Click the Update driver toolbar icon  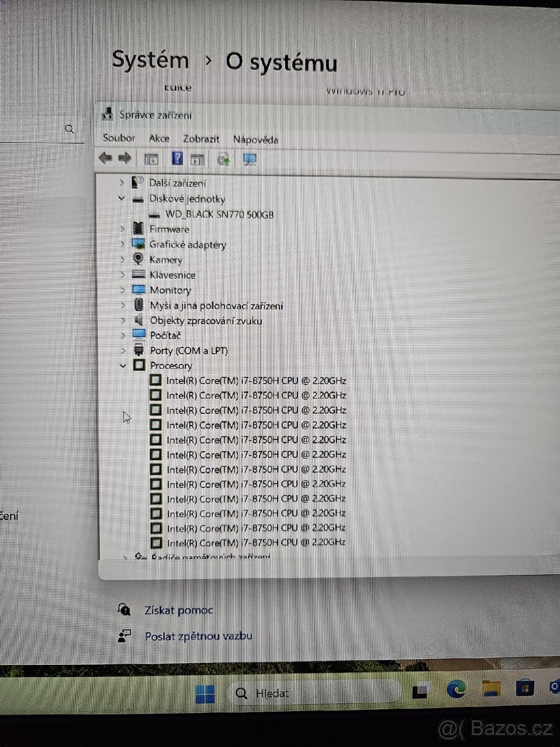click(198, 158)
